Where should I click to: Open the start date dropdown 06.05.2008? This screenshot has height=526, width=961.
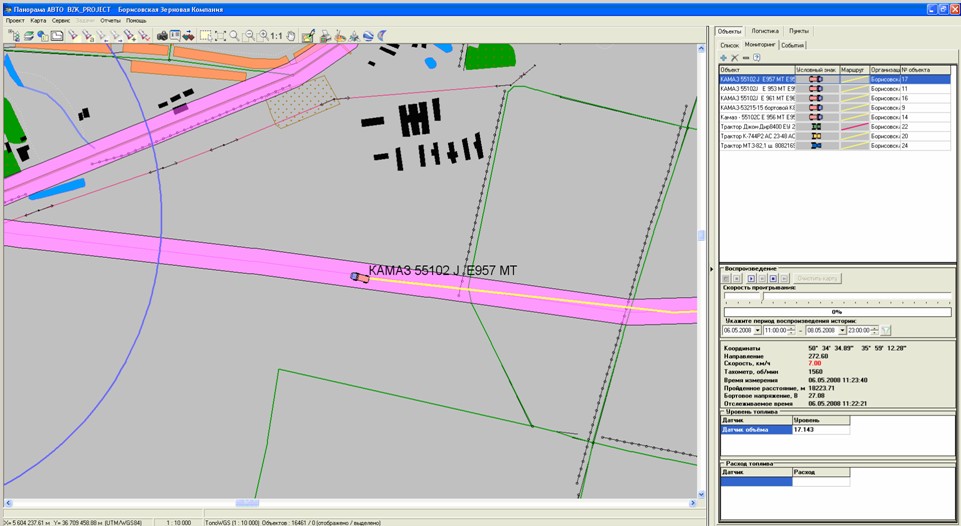[757, 330]
